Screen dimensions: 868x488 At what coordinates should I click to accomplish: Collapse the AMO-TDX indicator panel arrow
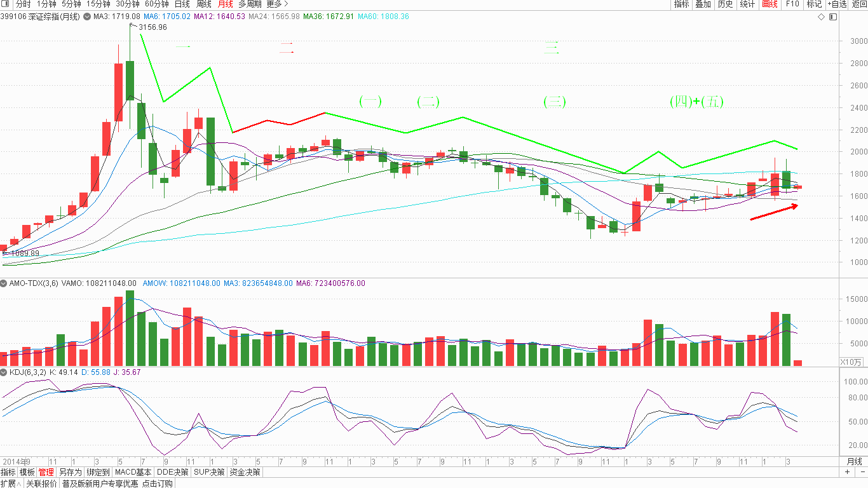(x=4, y=283)
